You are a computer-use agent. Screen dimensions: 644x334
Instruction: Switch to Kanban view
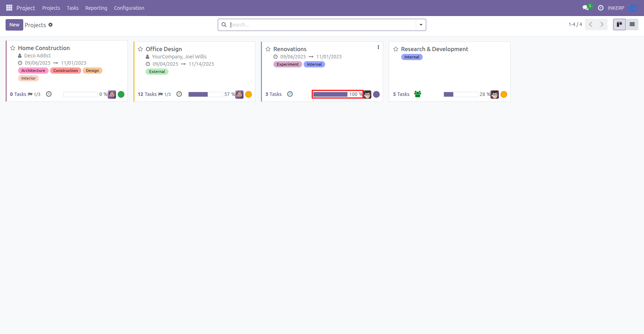tap(619, 25)
